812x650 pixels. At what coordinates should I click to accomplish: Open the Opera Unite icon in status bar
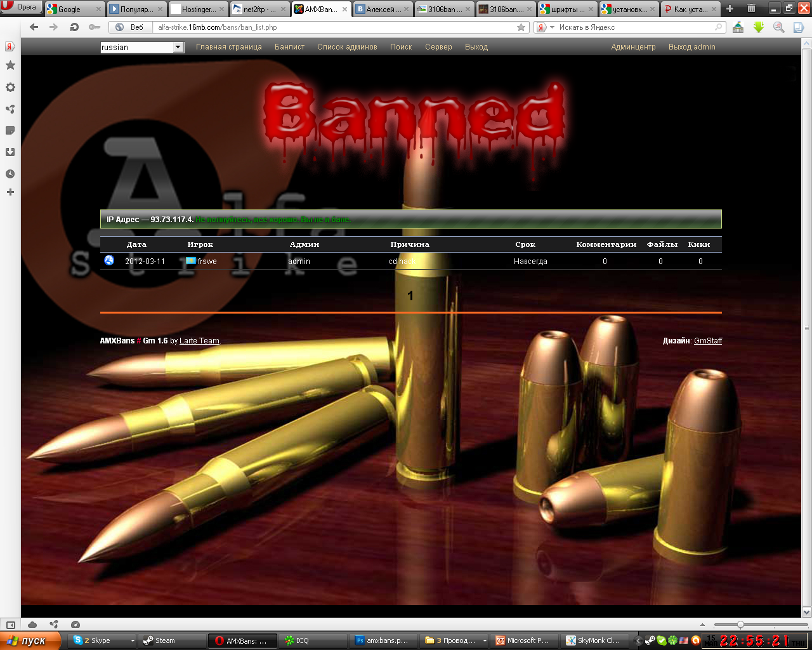[x=54, y=625]
